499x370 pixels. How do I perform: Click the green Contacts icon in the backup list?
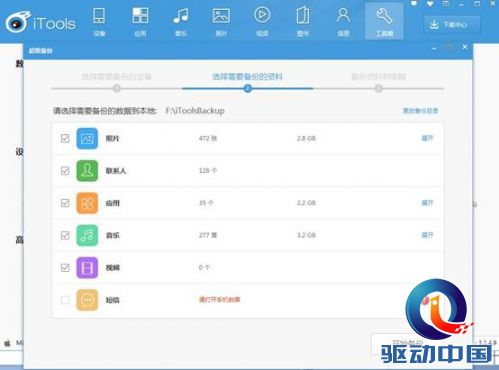(x=87, y=171)
